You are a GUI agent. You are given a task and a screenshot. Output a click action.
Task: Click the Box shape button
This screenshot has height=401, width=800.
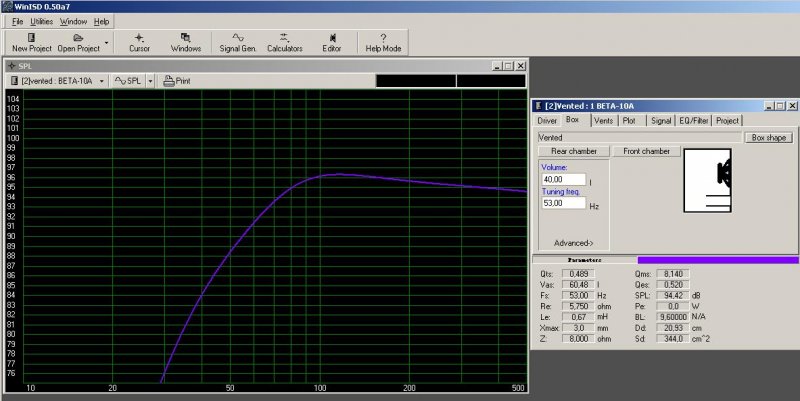pos(768,138)
